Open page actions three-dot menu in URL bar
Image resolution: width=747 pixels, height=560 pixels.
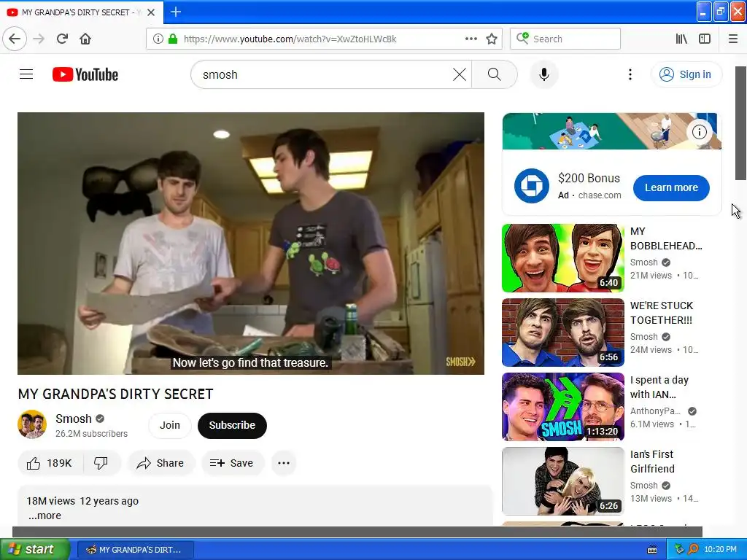point(471,39)
